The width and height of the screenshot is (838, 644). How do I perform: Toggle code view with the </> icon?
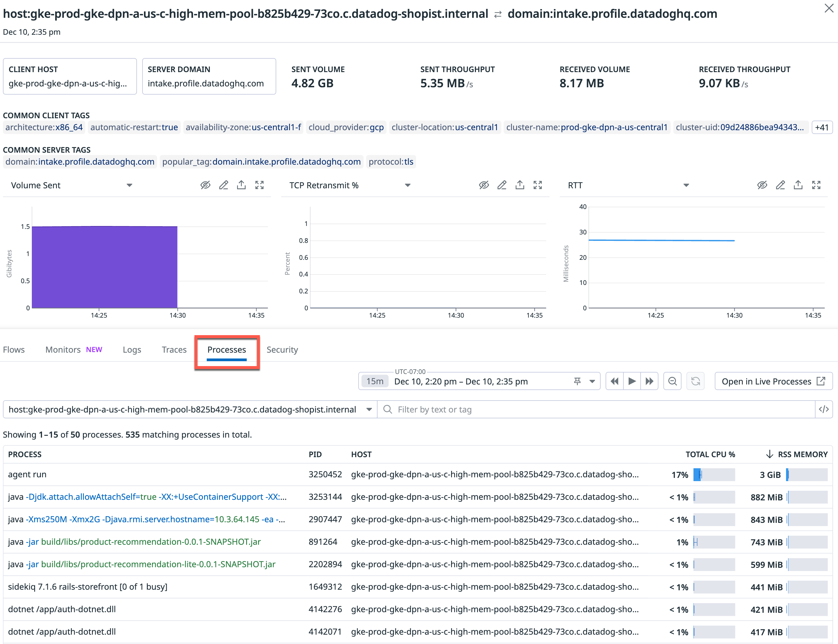824,409
